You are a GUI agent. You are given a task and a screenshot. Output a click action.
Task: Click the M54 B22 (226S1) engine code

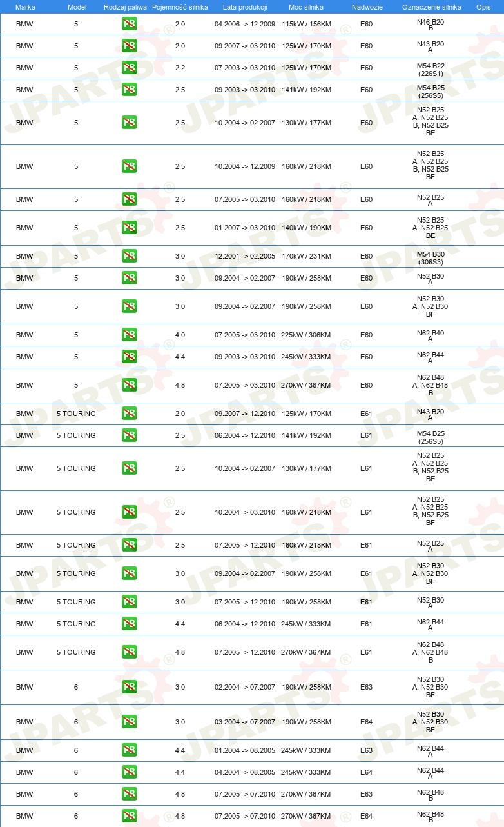point(431,70)
